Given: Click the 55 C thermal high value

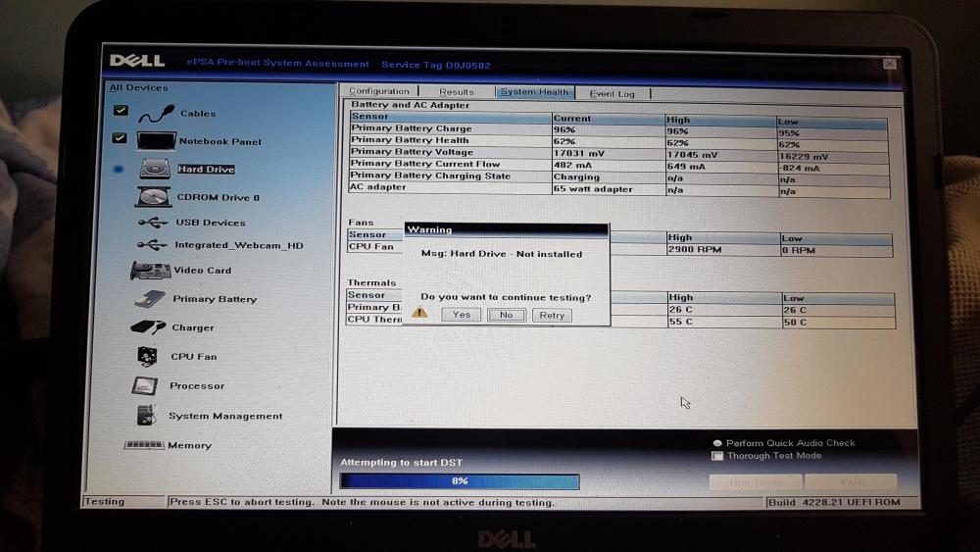Looking at the screenshot, I should click(680, 322).
